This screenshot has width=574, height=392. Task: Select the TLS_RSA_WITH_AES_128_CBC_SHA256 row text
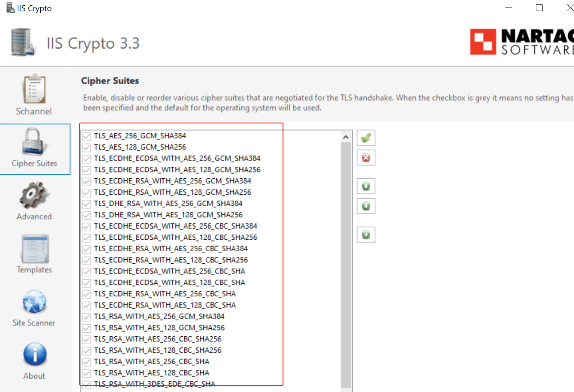coord(158,350)
